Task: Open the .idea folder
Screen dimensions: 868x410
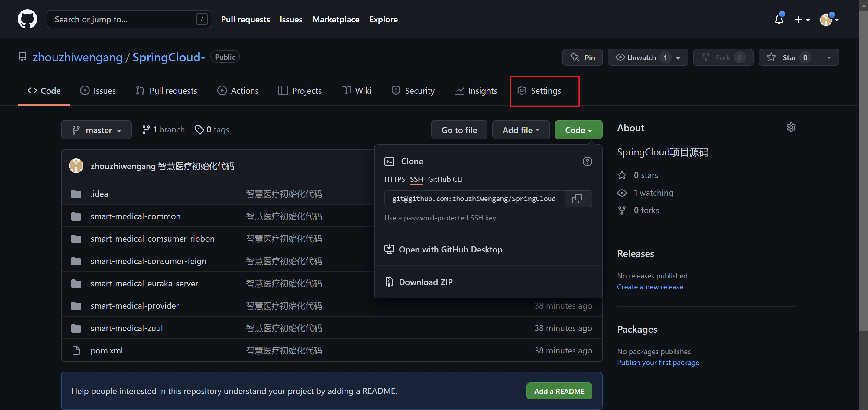Action: tap(99, 194)
